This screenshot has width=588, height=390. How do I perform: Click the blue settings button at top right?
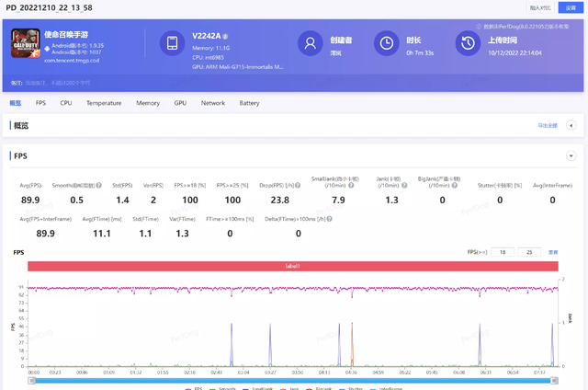click(x=571, y=6)
